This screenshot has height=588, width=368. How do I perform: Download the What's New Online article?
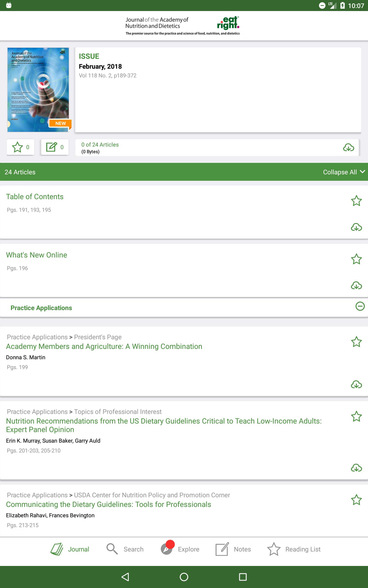click(x=356, y=286)
